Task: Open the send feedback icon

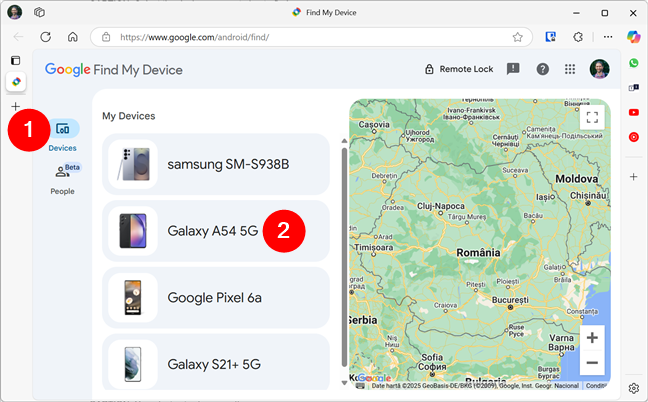Action: click(513, 69)
